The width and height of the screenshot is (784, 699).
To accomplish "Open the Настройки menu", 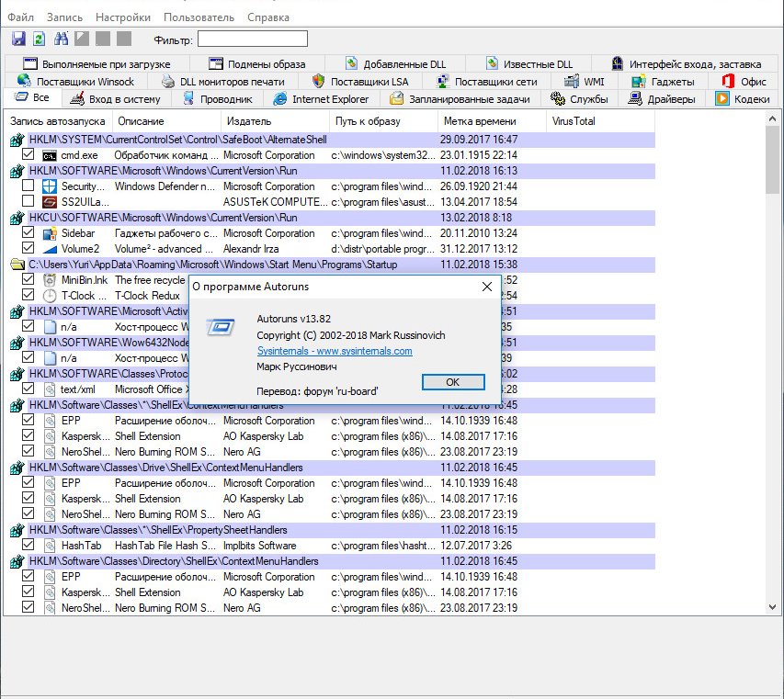I will [x=123, y=17].
